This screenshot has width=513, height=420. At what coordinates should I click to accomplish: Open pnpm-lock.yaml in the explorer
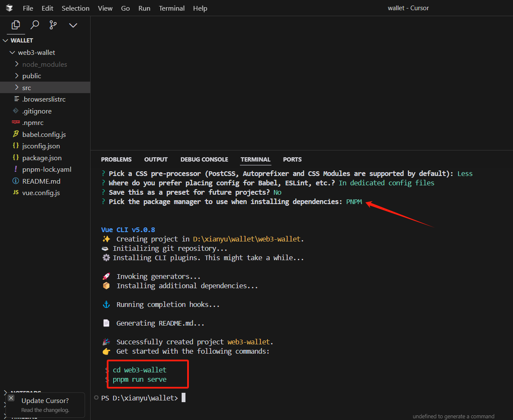click(x=45, y=169)
